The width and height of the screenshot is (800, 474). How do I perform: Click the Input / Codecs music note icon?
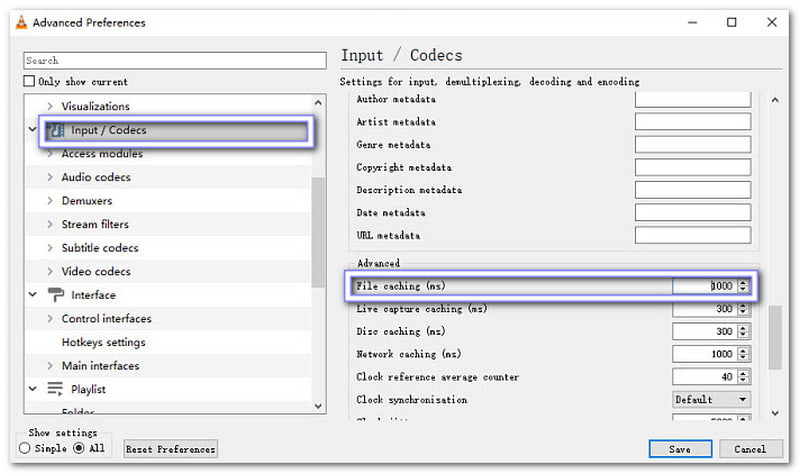pos(56,130)
